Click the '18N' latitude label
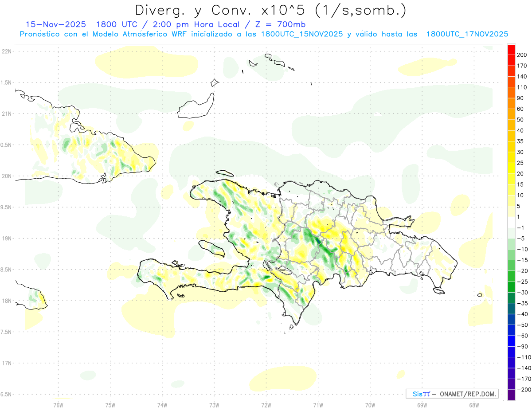The width and height of the screenshot is (532, 411). coord(6,301)
